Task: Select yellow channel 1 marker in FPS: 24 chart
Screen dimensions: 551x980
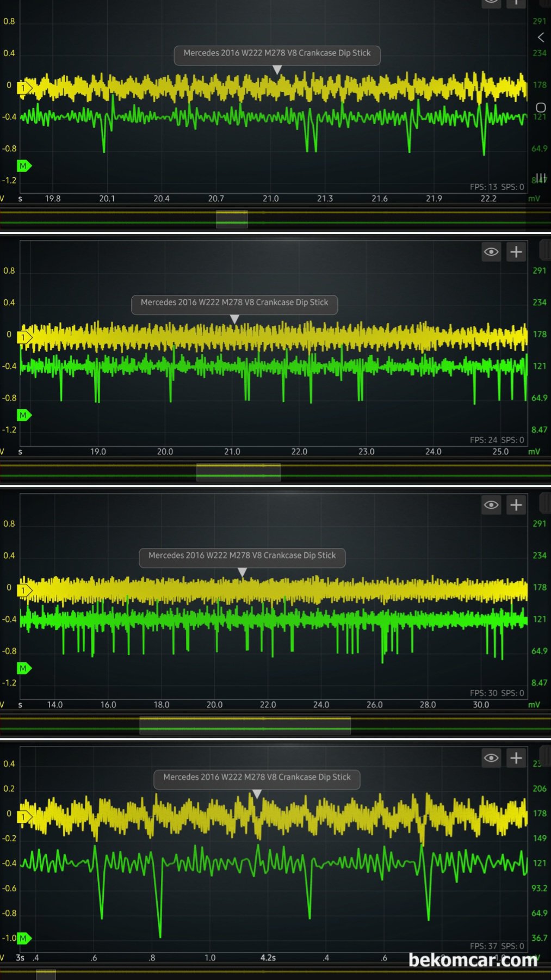Action: (x=24, y=337)
